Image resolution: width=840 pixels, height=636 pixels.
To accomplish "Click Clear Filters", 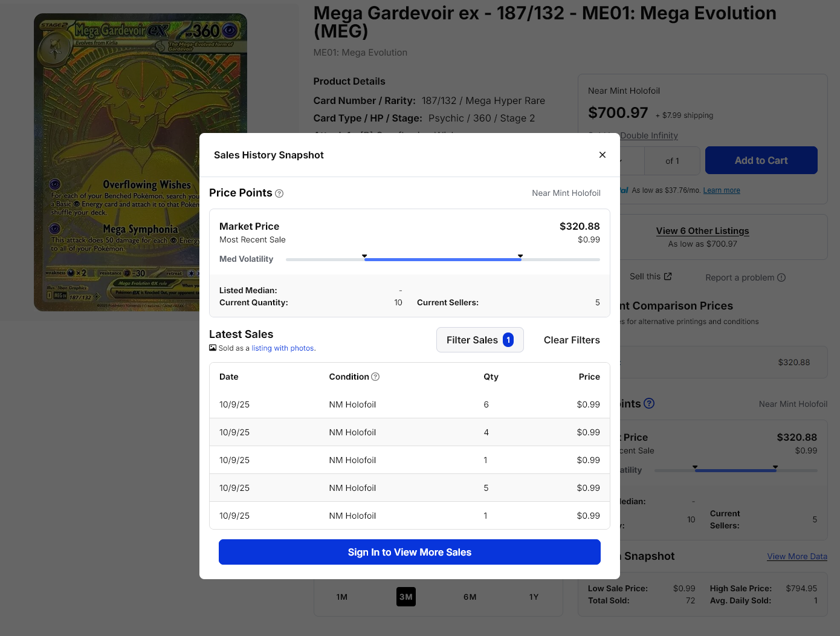I will point(572,340).
